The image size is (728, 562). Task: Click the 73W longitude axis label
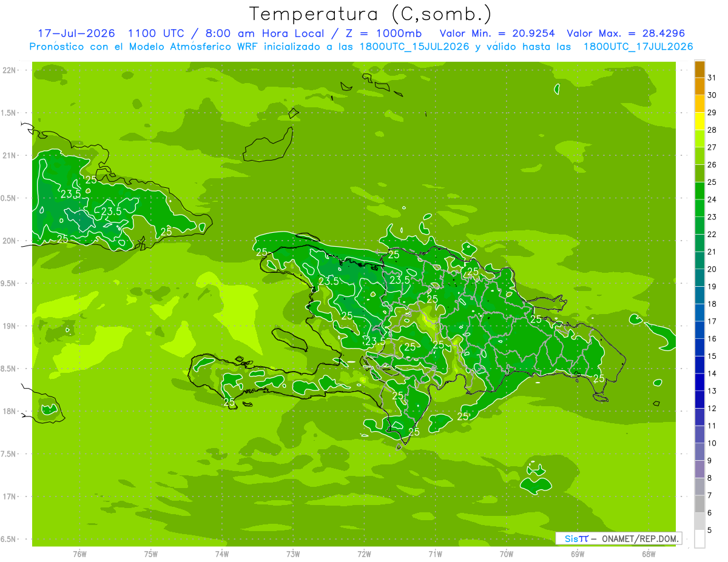292,554
